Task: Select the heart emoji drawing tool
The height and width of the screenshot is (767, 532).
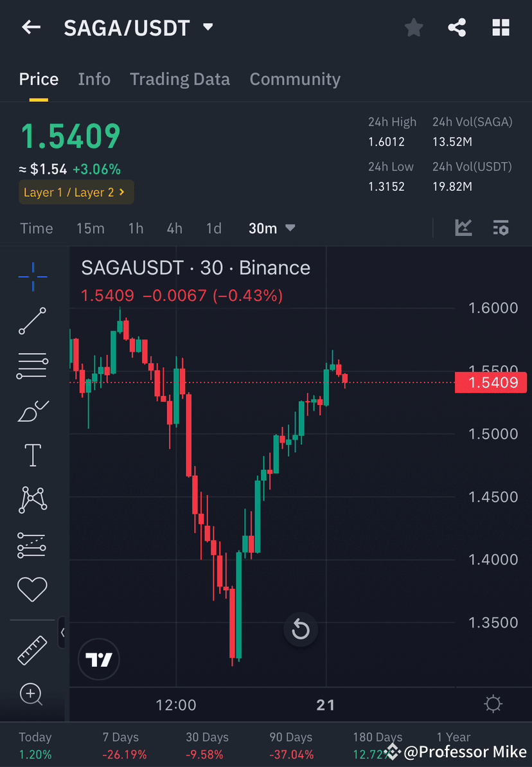Action: point(32,589)
